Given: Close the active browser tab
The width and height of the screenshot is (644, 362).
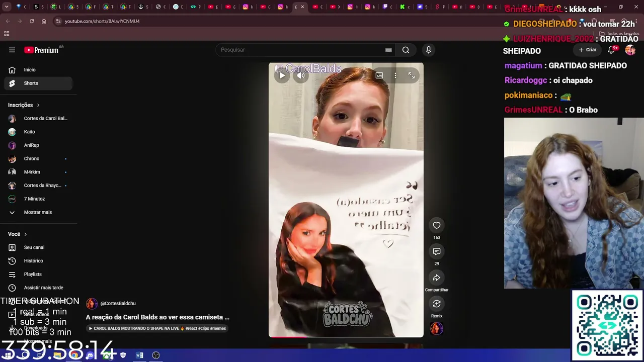Looking at the screenshot, I should tap(302, 7).
